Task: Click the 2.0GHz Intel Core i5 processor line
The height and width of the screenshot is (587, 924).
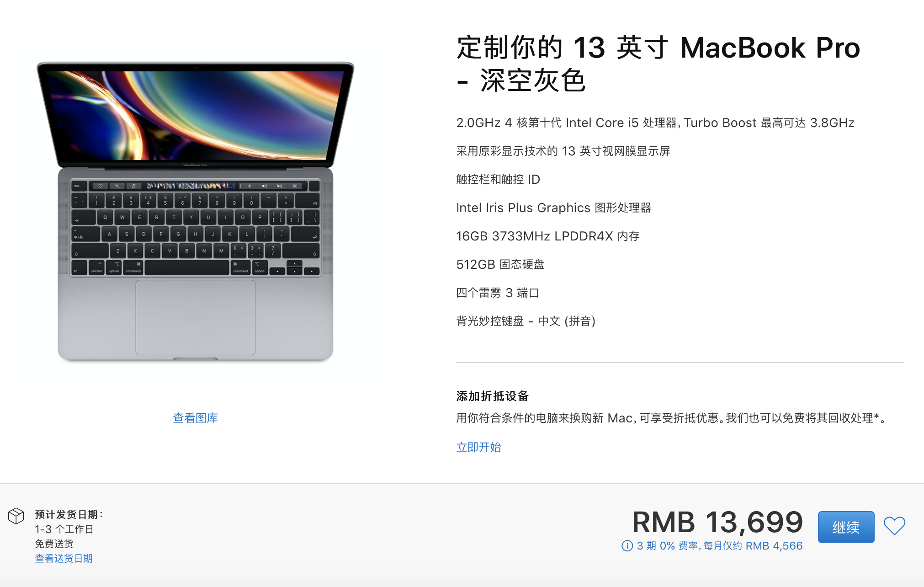Action: (655, 123)
